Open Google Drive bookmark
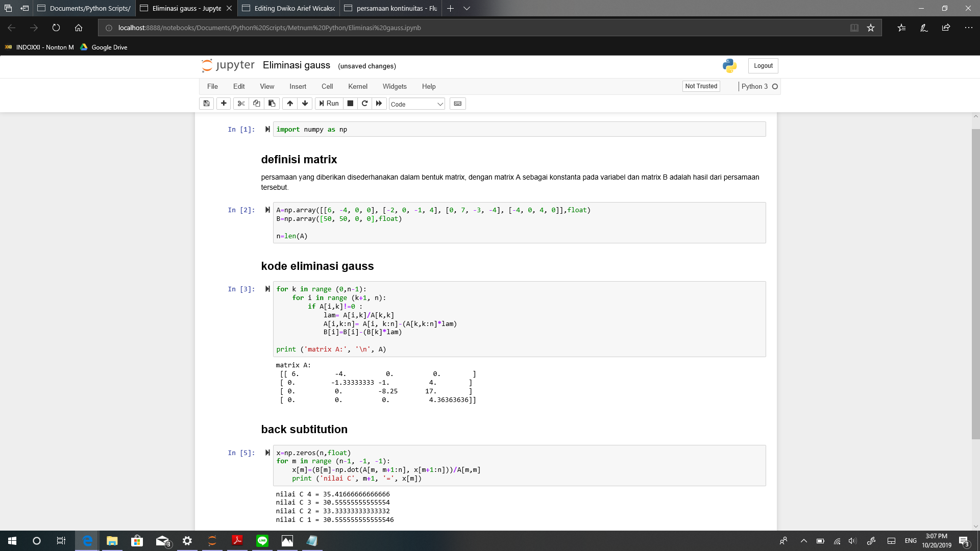Image resolution: width=980 pixels, height=551 pixels. coord(104,47)
